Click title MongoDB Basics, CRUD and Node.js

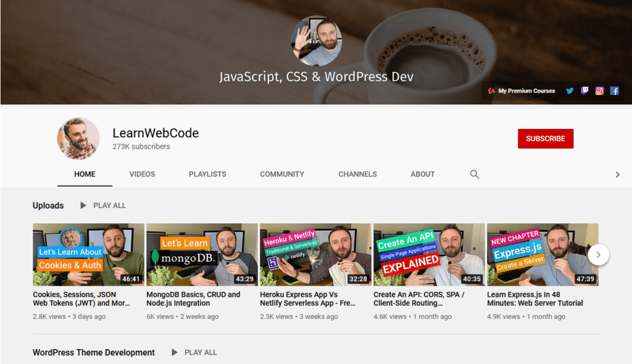(193, 299)
